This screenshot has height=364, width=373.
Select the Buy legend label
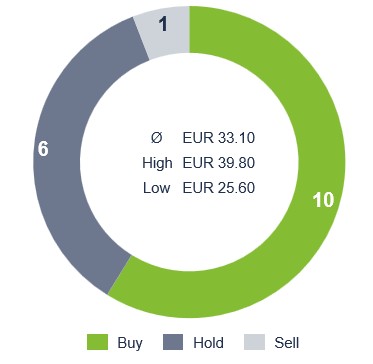130,343
